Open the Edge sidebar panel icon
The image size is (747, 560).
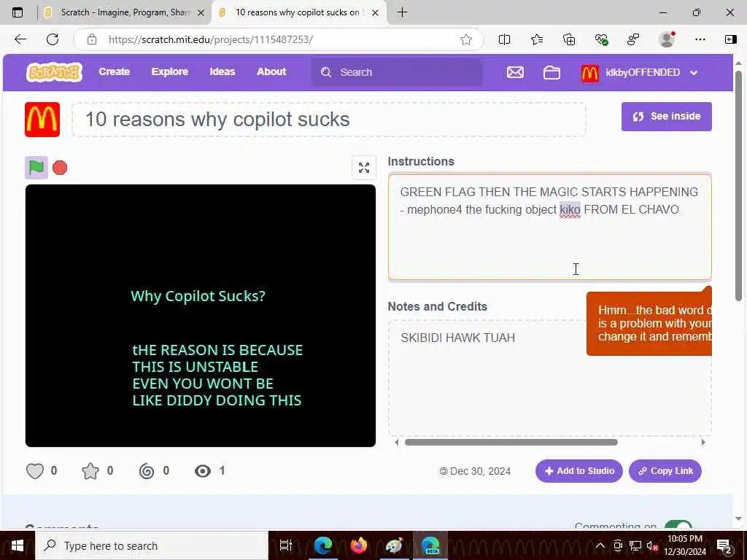tap(730, 39)
